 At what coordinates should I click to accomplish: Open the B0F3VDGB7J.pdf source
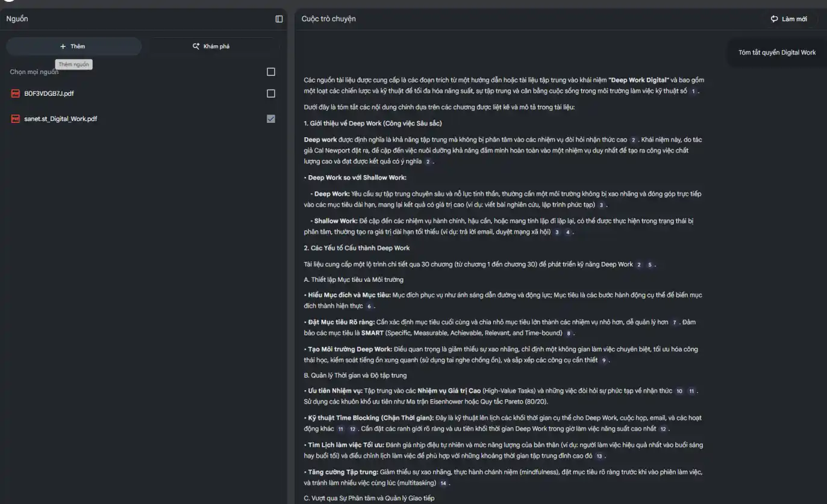(x=49, y=94)
